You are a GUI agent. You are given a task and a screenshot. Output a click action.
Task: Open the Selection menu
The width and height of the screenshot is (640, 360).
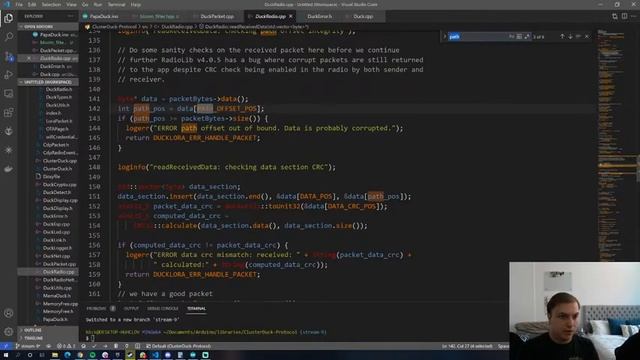tap(51, 4)
